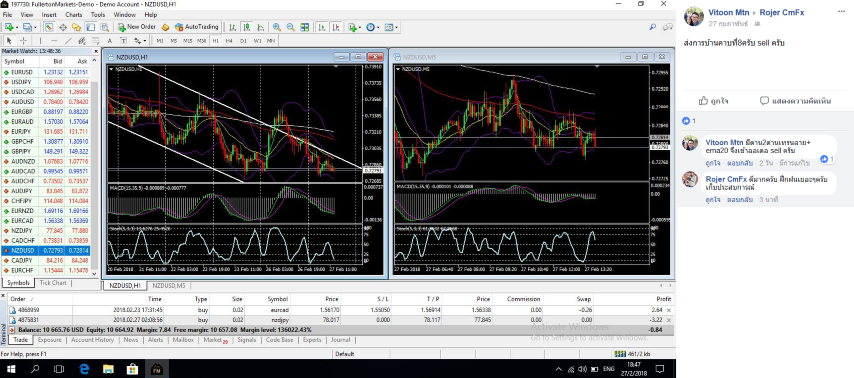Switch to M5 timeframe
854x378 pixels.
click(x=174, y=41)
